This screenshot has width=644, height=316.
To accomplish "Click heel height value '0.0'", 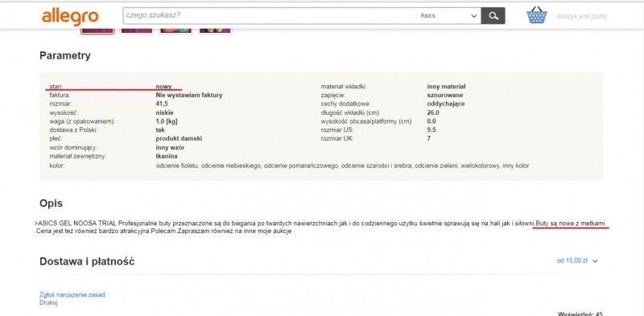I will (431, 121).
